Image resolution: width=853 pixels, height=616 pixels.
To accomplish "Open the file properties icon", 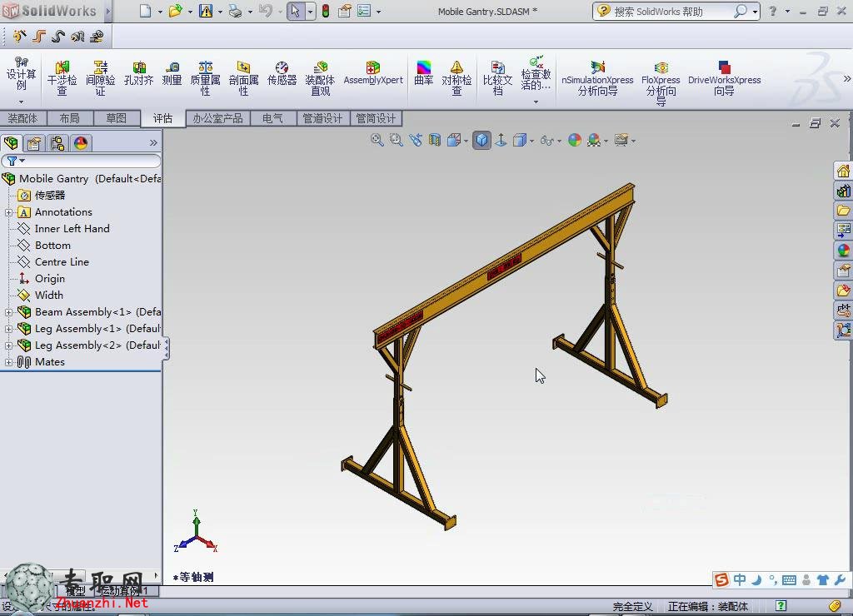I will [x=344, y=11].
